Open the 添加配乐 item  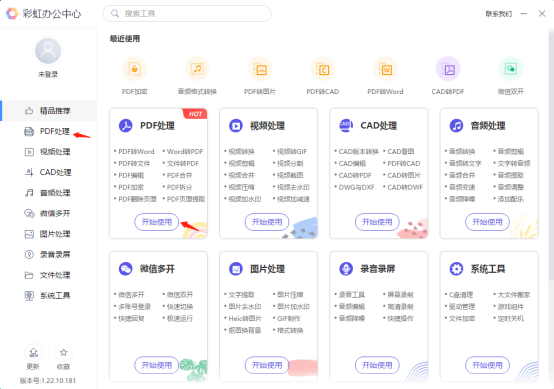511,199
